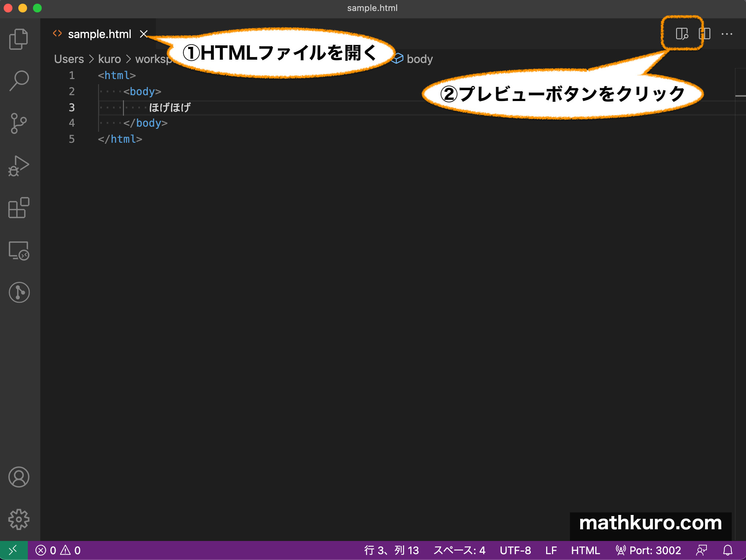
Task: Click the preview button in editor toolbar
Action: point(682,34)
